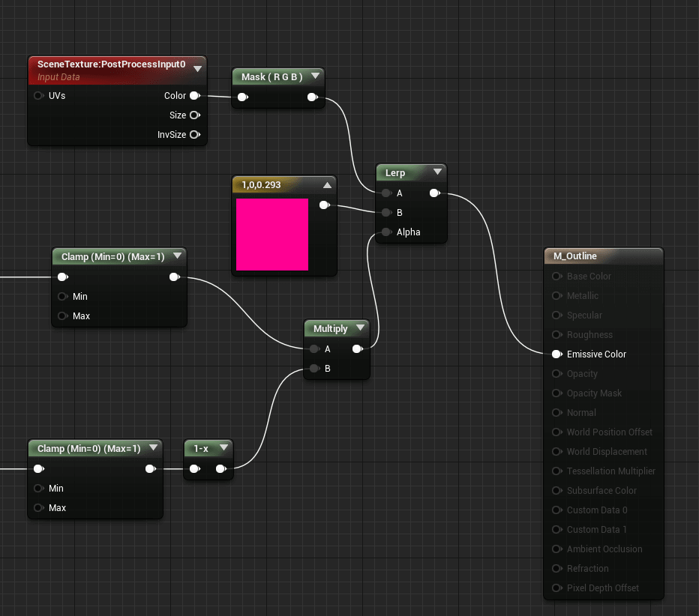Click the UVs input pin on SceneTexture
This screenshot has width=699, height=616.
tap(39, 96)
